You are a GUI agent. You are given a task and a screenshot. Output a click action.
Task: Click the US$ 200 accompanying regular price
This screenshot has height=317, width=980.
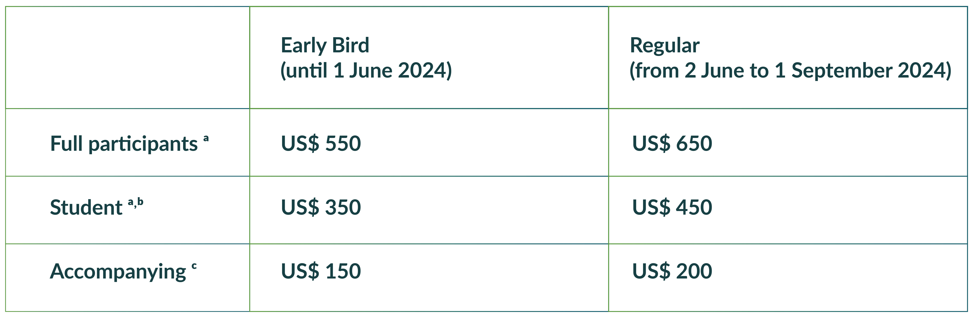pos(672,271)
